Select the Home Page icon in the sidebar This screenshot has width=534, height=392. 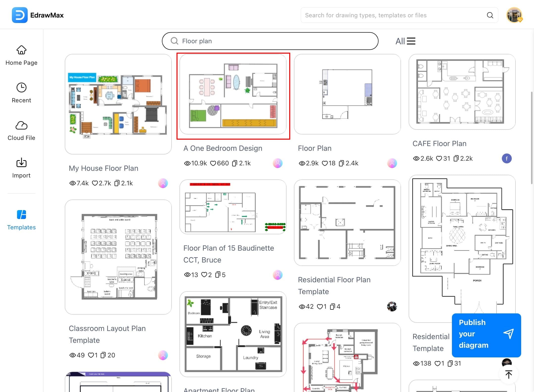[x=21, y=50]
